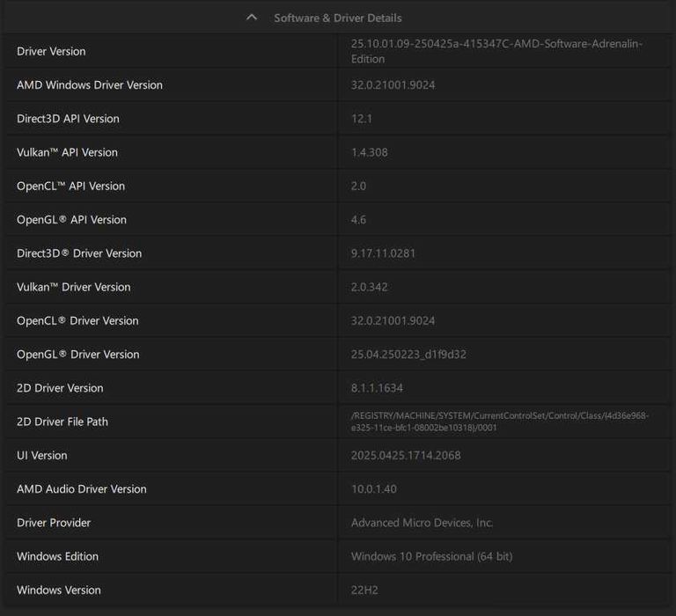This screenshot has height=616, width=676.
Task: Click the 25.04.250223_d1f9d32 value
Action: (408, 354)
